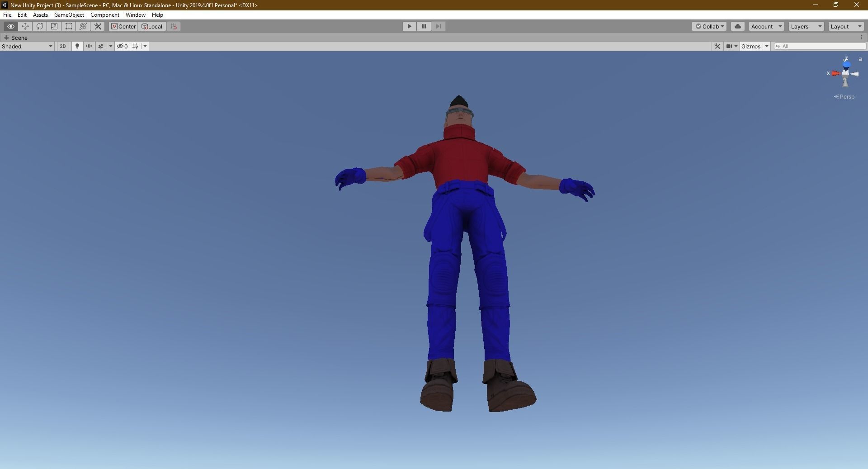Toggle scene effects (skybox, fog)
The image size is (868, 469).
click(x=101, y=46)
